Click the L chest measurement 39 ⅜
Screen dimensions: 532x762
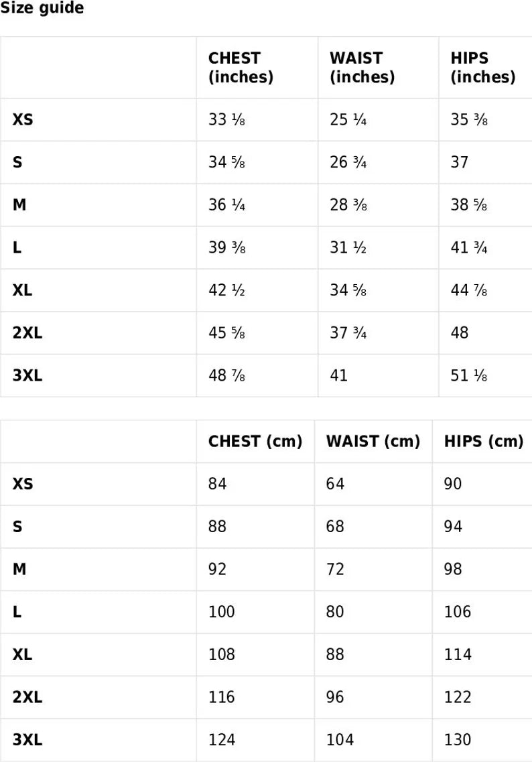tap(227, 247)
